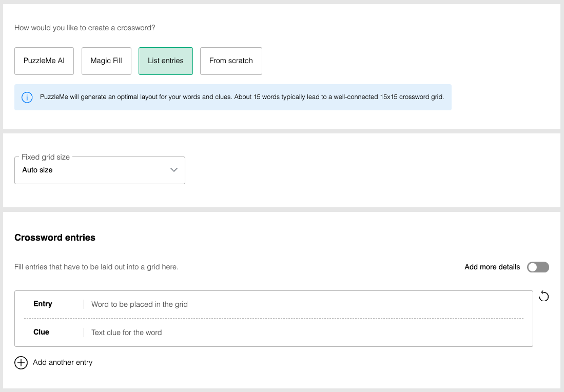The image size is (564, 392).
Task: Pick the From scratch creation mode
Action: point(231,61)
